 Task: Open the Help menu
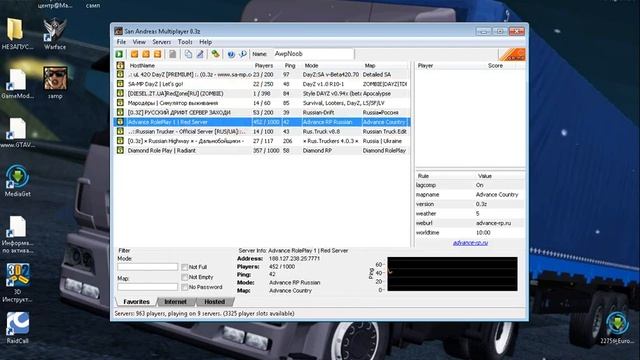click(205, 42)
